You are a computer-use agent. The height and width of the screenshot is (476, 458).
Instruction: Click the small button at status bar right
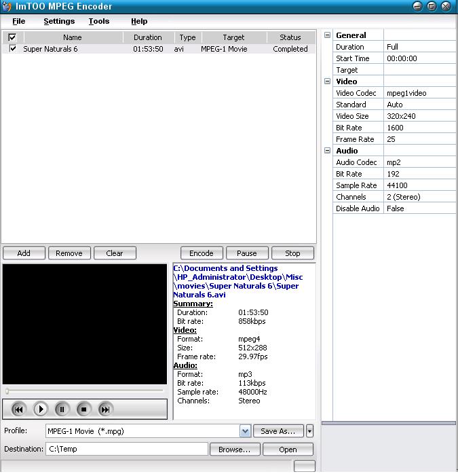tap(305, 466)
